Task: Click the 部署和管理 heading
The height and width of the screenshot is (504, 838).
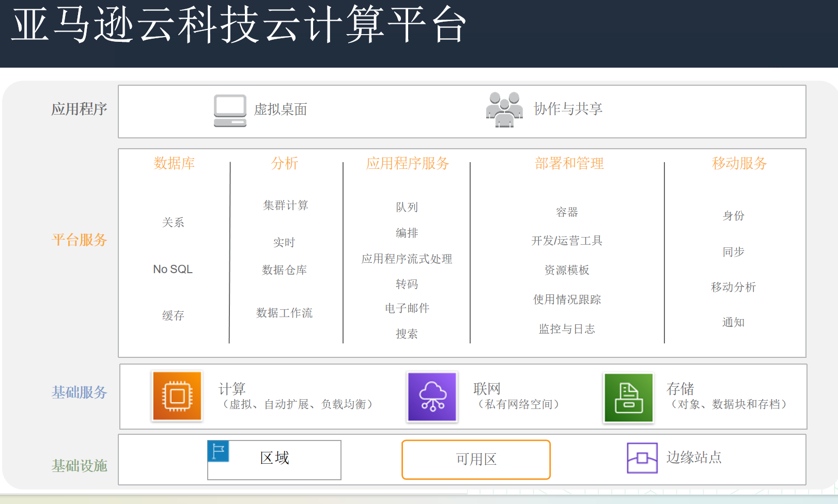Action: pyautogui.click(x=569, y=163)
